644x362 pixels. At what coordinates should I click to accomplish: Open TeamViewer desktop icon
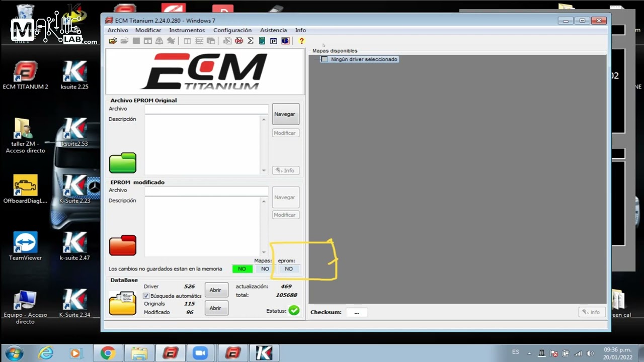click(25, 246)
